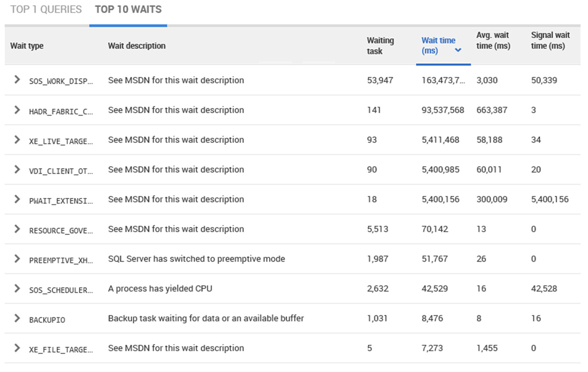The image size is (588, 372).
Task: Click the waiting task value 5,513
Action: click(378, 229)
